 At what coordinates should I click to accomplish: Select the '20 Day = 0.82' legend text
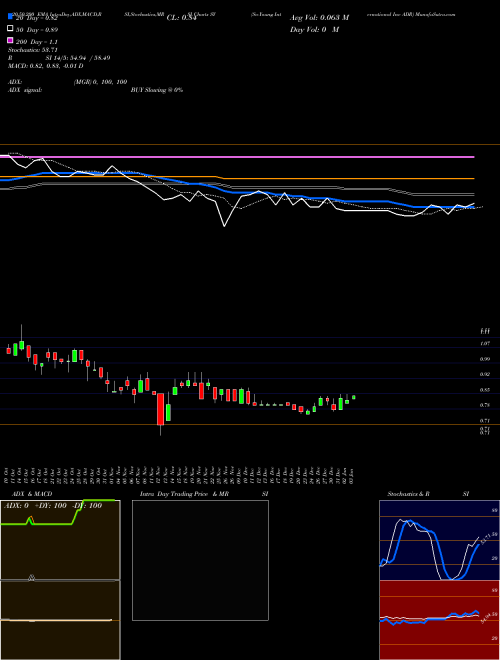click(36, 18)
